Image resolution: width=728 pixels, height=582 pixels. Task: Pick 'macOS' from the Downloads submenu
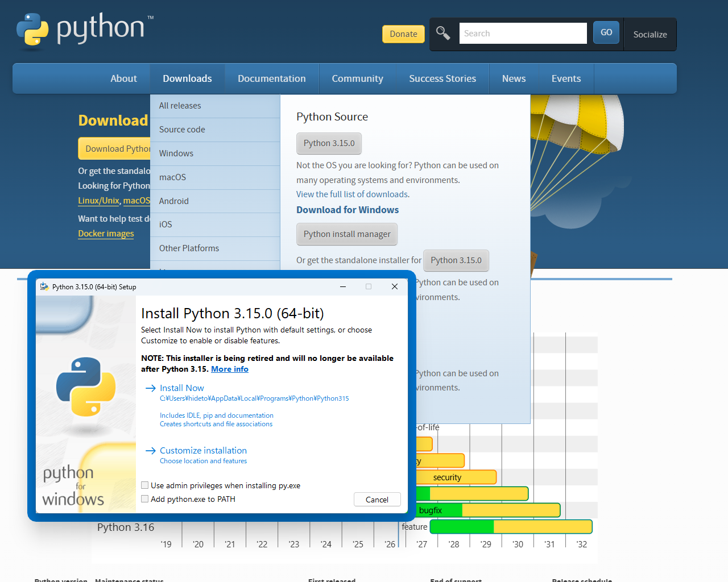coord(215,177)
